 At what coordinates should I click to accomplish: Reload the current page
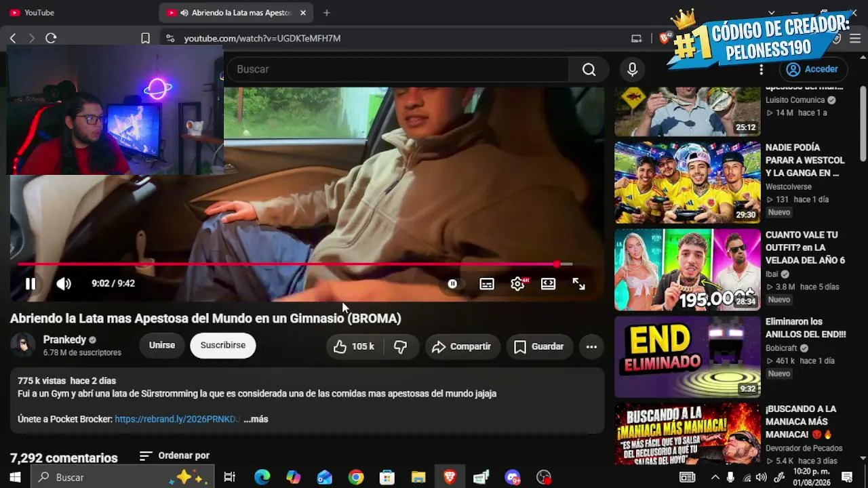pos(51,39)
